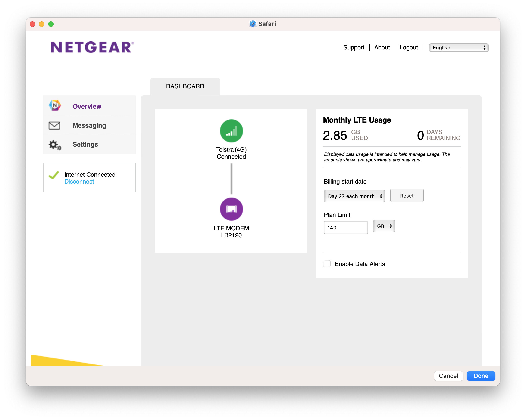This screenshot has width=526, height=420.
Task: Click the Settings gears icon
Action: [x=55, y=145]
